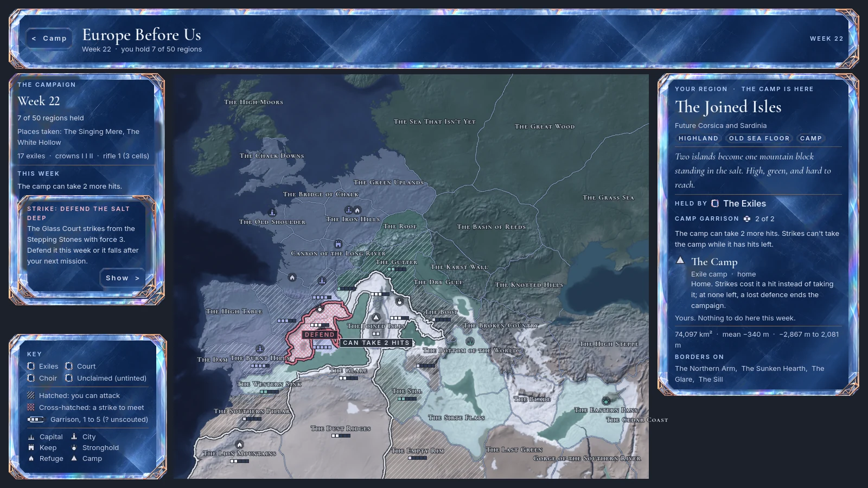This screenshot has width=868, height=488.
Task: Select The Basin of Reeds label
Action: coord(492,227)
